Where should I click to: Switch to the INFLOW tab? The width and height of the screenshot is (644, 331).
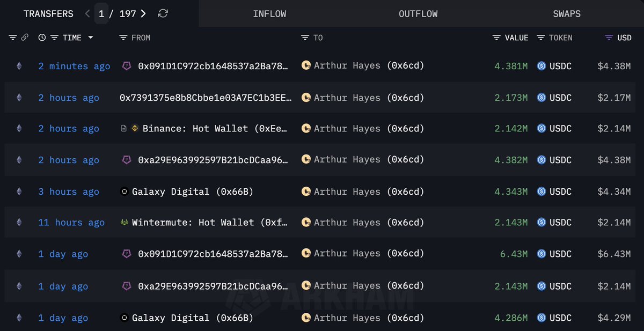coord(269,14)
